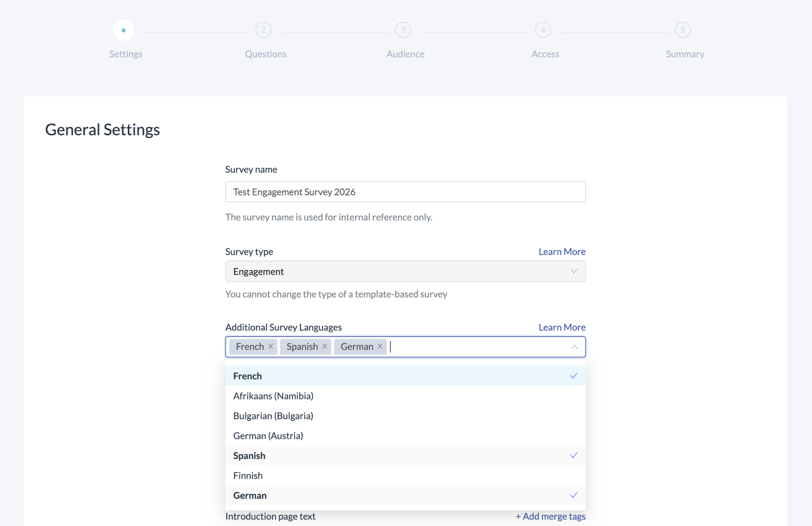Click the checkmark icon beside Spanish

coord(574,456)
